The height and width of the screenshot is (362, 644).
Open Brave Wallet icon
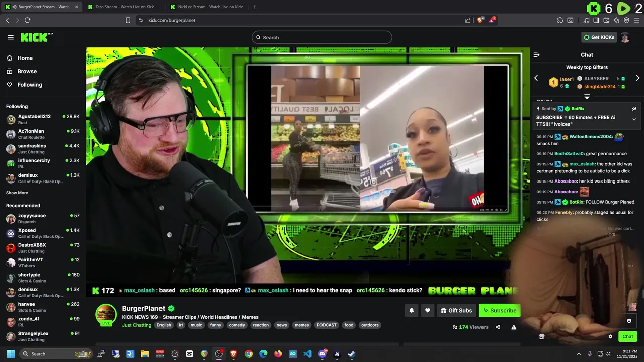606,20
